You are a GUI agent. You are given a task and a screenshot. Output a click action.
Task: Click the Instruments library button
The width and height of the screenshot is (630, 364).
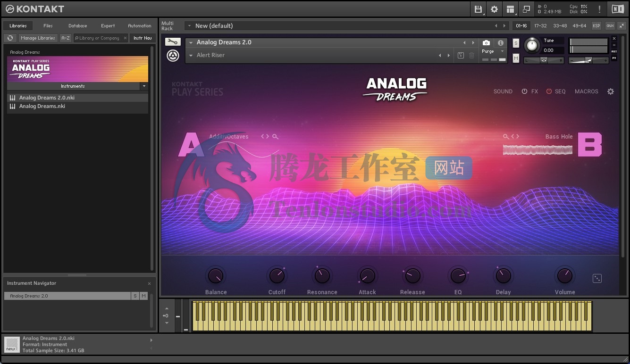(x=73, y=86)
